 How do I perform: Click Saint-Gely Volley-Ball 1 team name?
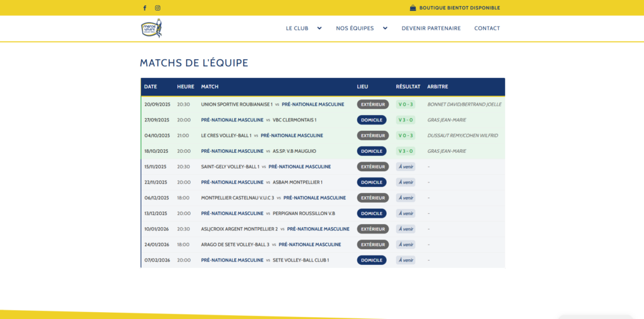(x=230, y=167)
